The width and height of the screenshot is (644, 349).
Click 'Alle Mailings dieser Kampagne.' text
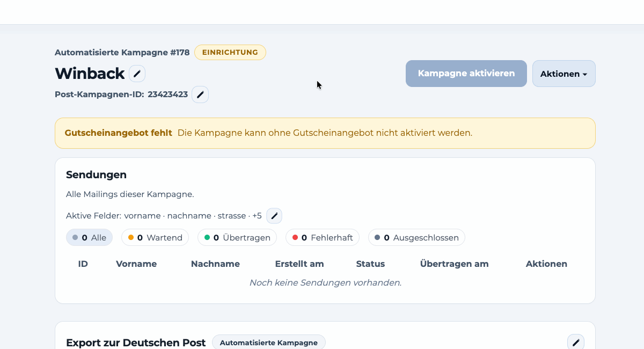130,194
